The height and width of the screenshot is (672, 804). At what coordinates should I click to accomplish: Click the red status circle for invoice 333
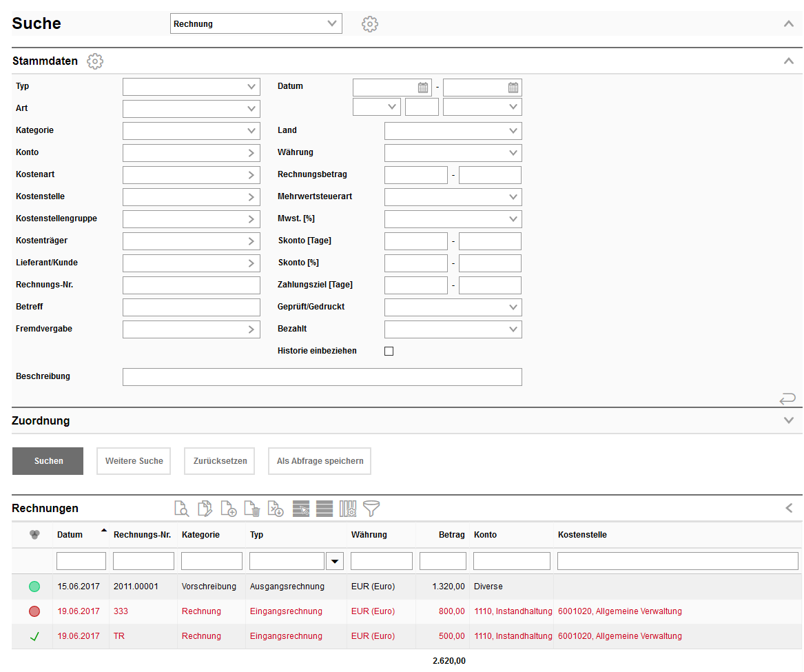click(x=34, y=611)
